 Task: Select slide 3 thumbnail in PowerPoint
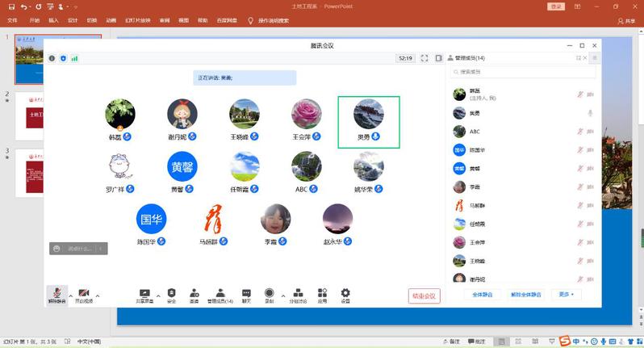click(x=29, y=173)
